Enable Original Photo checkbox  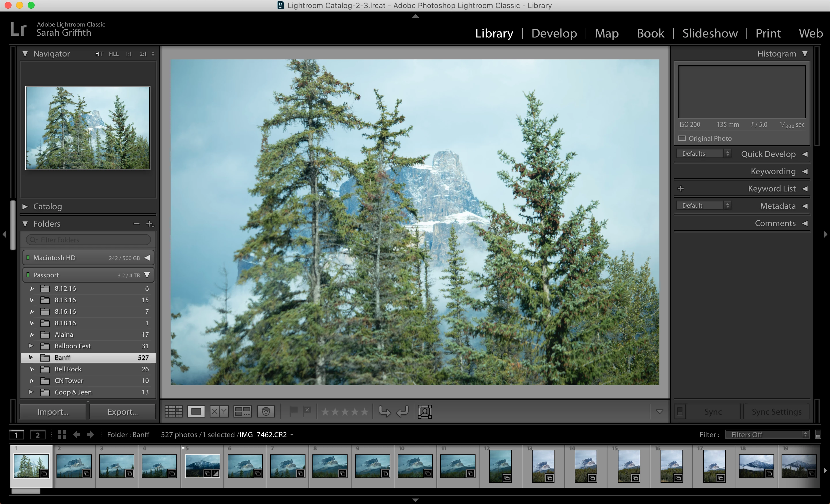(x=682, y=138)
